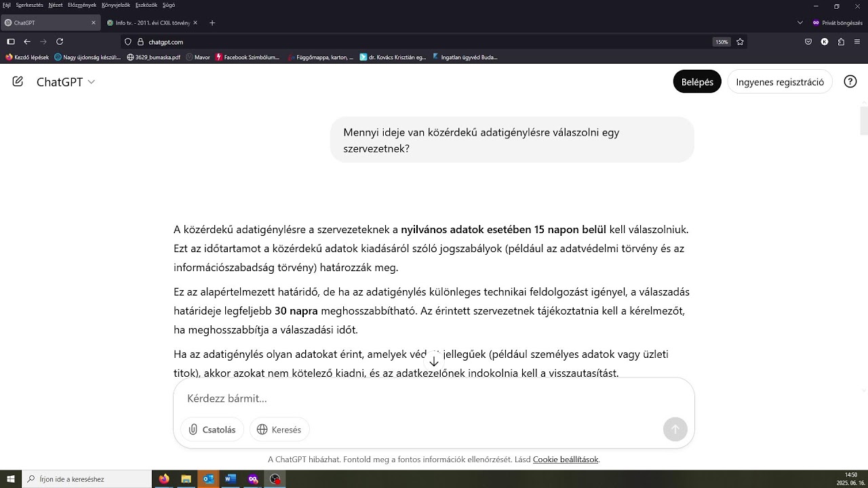This screenshot has height=488, width=868.
Task: Open the Cookie beállítások link
Action: coord(566,460)
